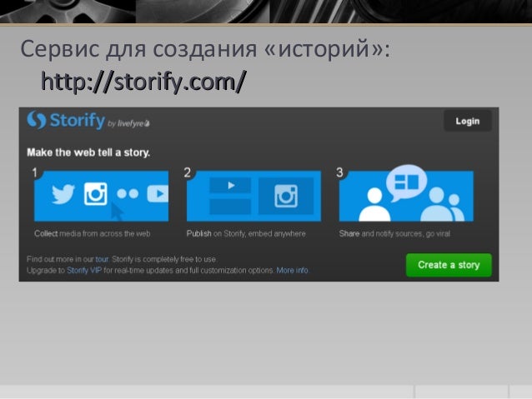Image resolution: width=532 pixels, height=399 pixels.
Task: Click the Instagram icon in step 2 panel
Action: tap(286, 196)
